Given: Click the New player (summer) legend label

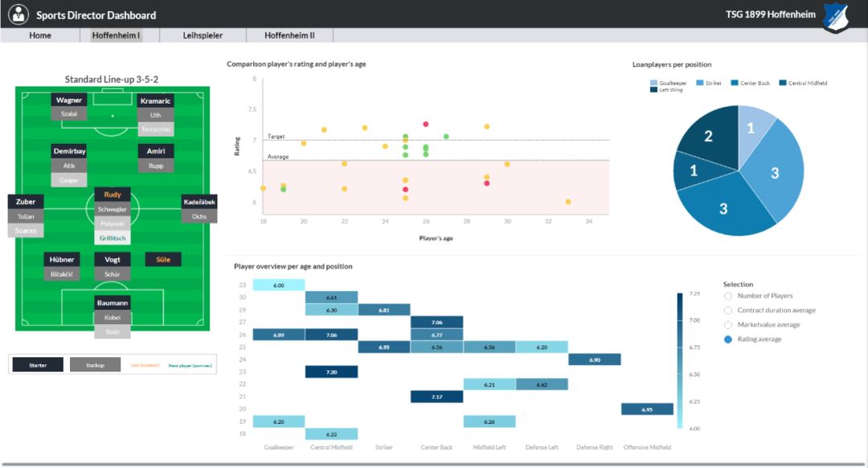Looking at the screenshot, I should (x=190, y=366).
